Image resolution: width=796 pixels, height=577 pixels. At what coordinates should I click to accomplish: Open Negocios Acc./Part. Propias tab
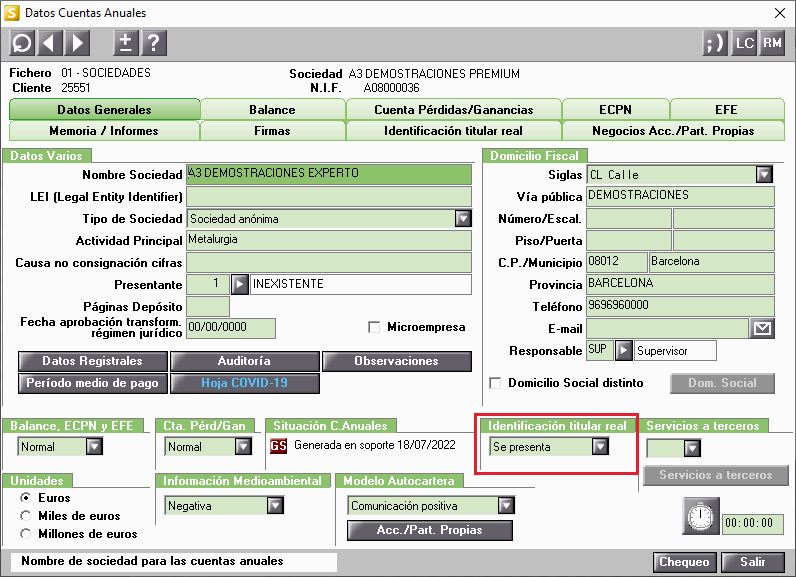point(673,131)
